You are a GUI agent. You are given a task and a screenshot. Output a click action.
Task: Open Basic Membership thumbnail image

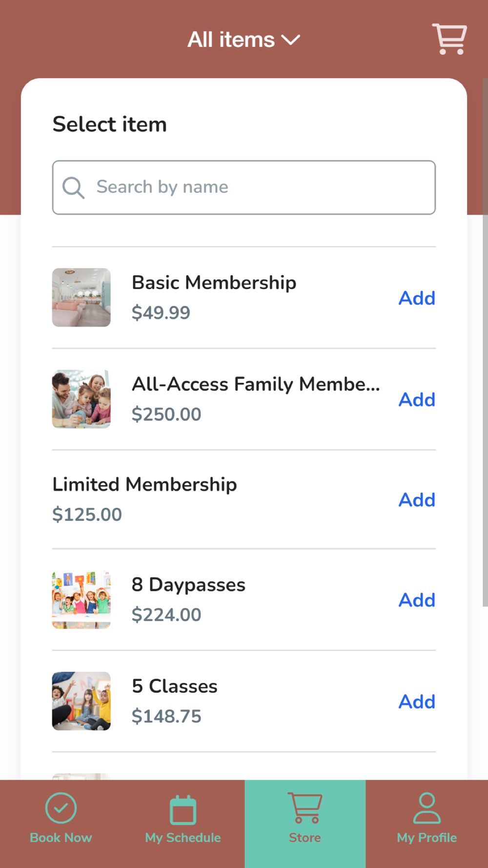(x=81, y=297)
